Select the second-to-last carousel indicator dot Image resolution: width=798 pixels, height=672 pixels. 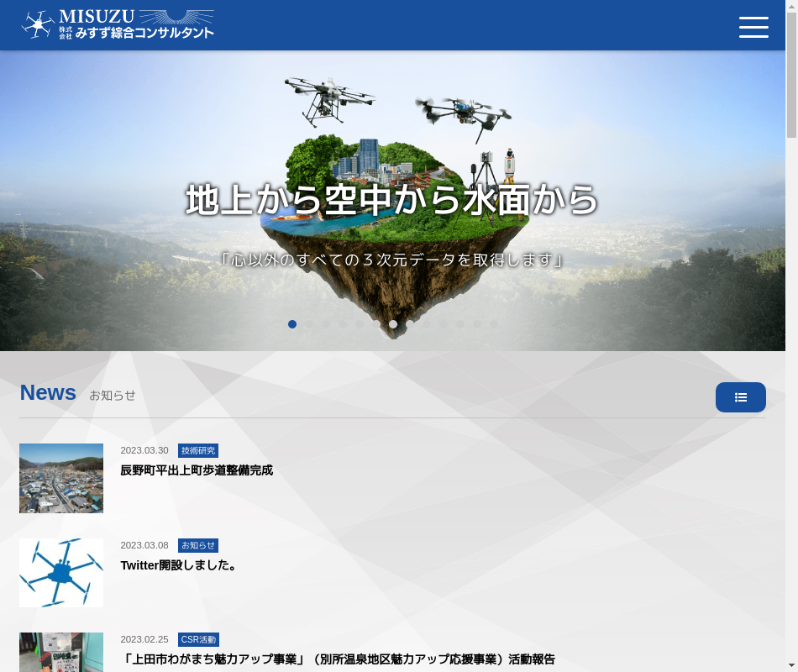477,324
